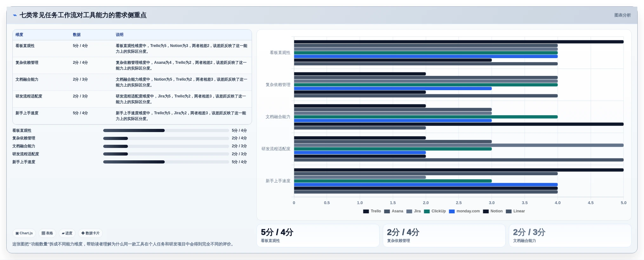Viewport: 644px width, 260px height.
Task: Click the Trello bar in 新手上手速度 group
Action: 459,170
